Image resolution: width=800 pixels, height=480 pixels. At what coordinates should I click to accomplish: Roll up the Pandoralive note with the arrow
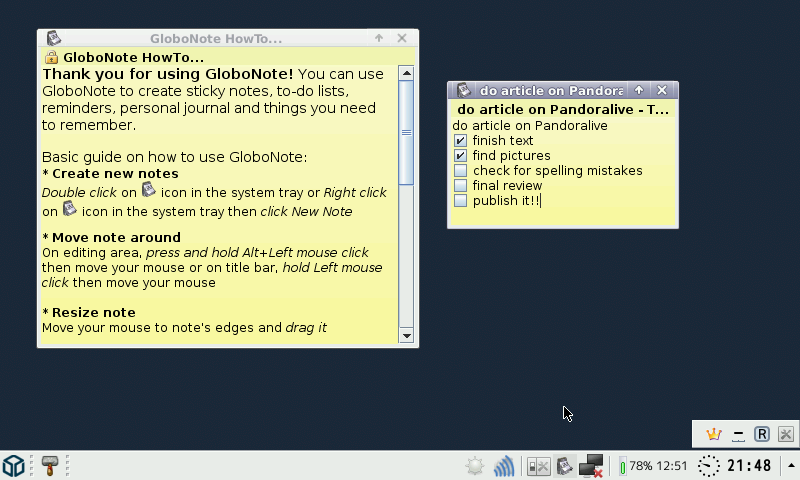click(639, 90)
